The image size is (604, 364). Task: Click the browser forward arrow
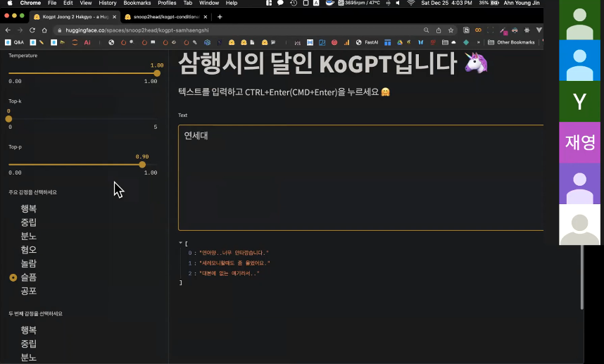coord(20,30)
